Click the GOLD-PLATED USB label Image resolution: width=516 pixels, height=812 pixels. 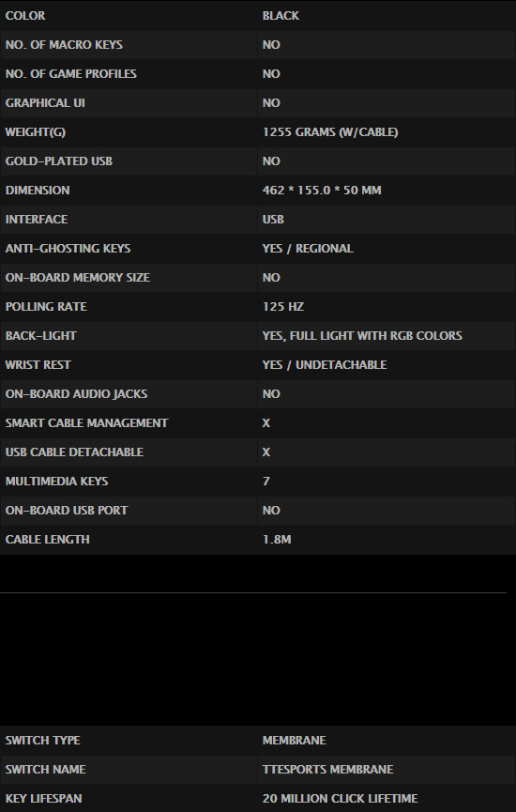(58, 161)
